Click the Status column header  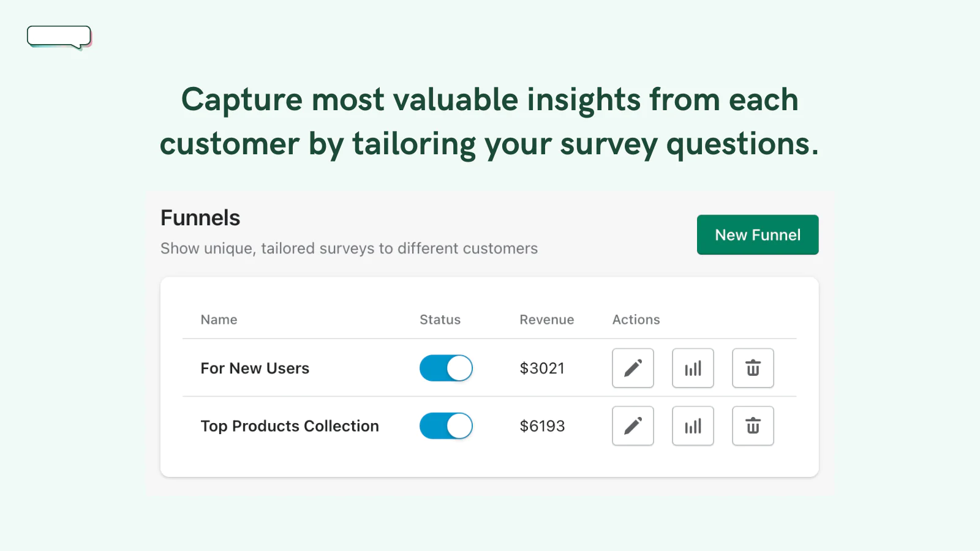pyautogui.click(x=440, y=320)
